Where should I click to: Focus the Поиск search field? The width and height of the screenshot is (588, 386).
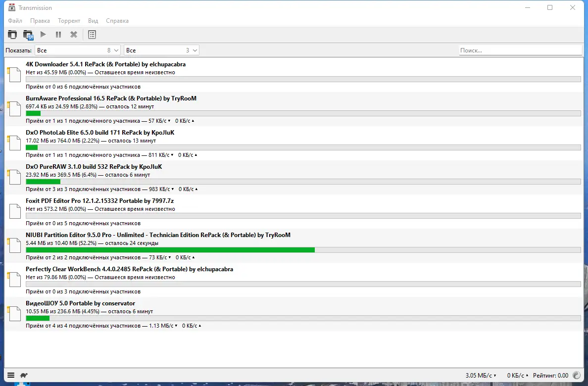521,50
